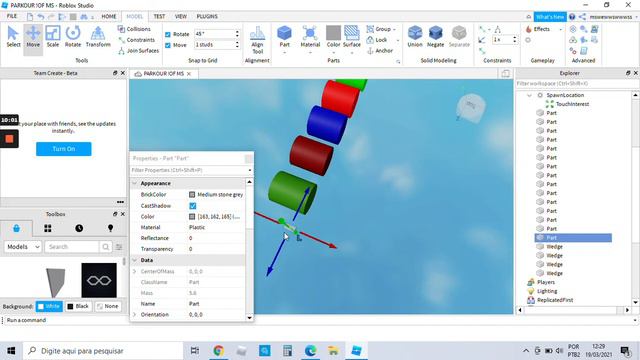Viewport: 640px width, 360px height.
Task: Toggle the Rotate snap checkbox
Action: point(168,34)
